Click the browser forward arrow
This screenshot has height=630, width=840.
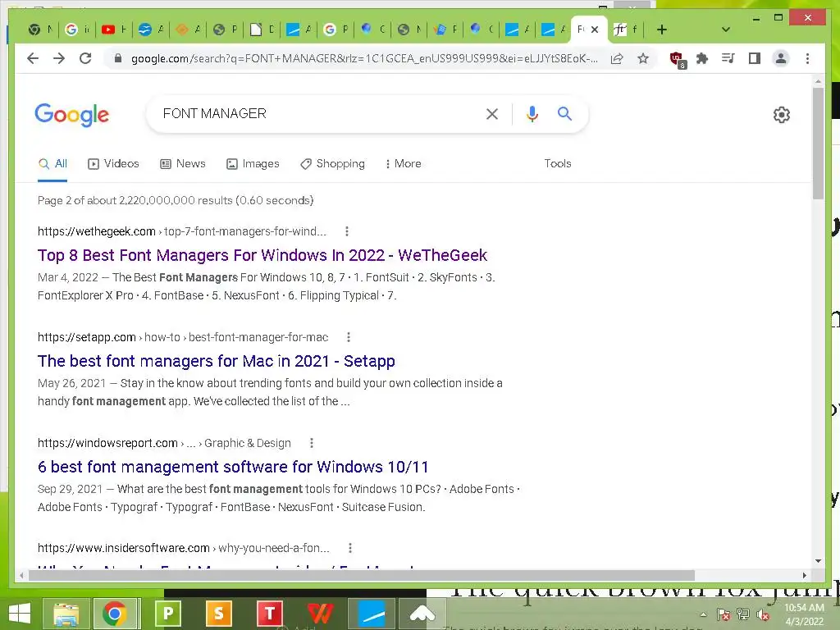coord(59,58)
